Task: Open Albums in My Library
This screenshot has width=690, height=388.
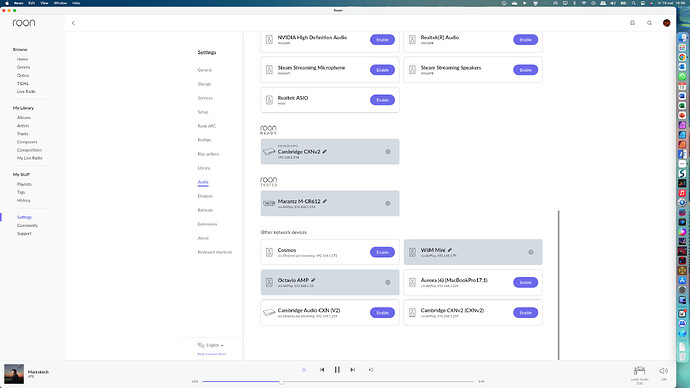Action: (24, 118)
